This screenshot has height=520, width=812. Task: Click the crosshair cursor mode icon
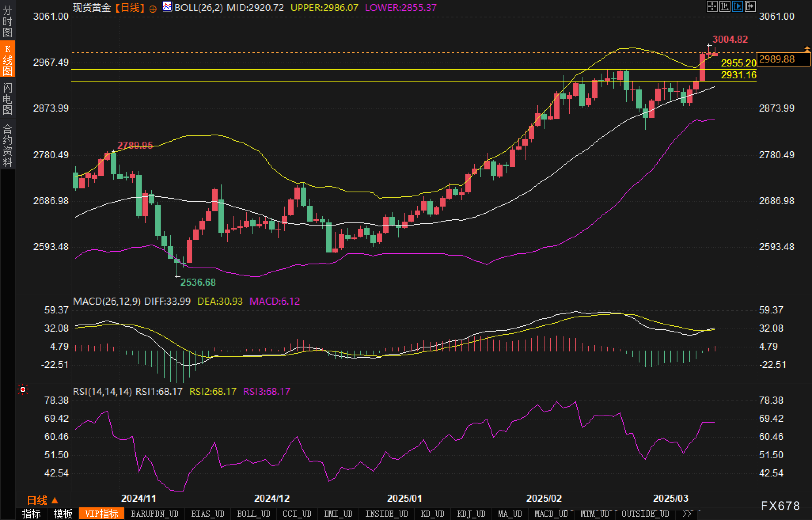[x=712, y=6]
